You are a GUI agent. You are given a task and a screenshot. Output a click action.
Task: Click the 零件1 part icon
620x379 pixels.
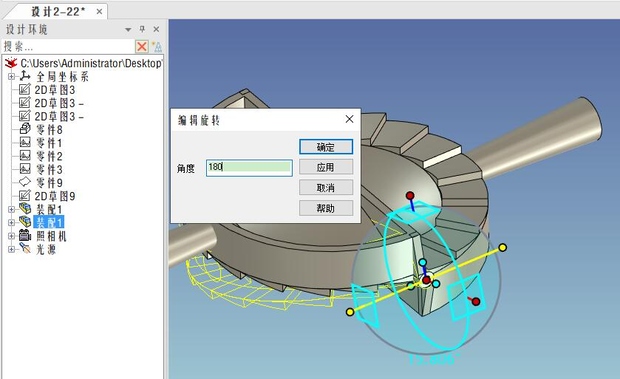coord(25,142)
